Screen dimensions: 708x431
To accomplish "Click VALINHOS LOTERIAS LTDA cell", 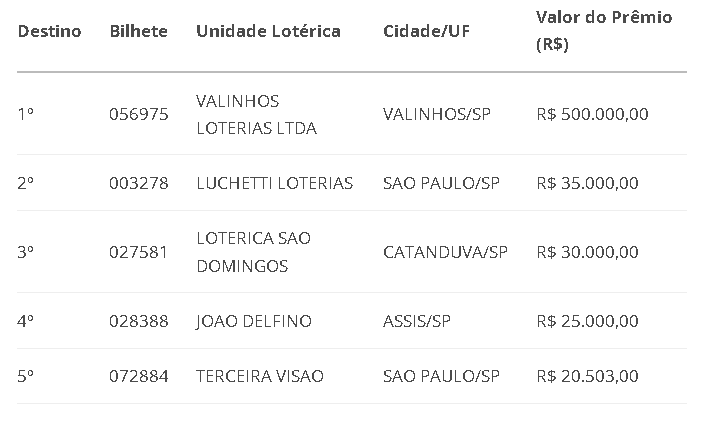I will (256, 115).
